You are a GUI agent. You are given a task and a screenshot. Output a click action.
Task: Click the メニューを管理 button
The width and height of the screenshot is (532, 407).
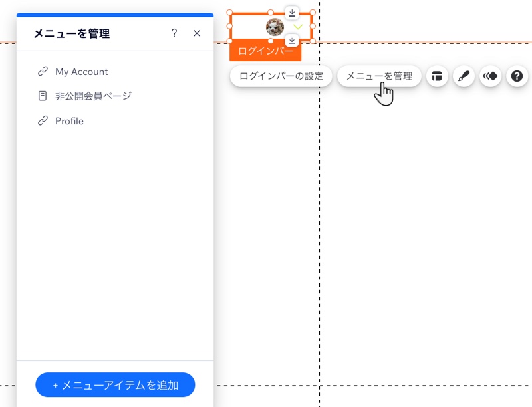point(380,76)
